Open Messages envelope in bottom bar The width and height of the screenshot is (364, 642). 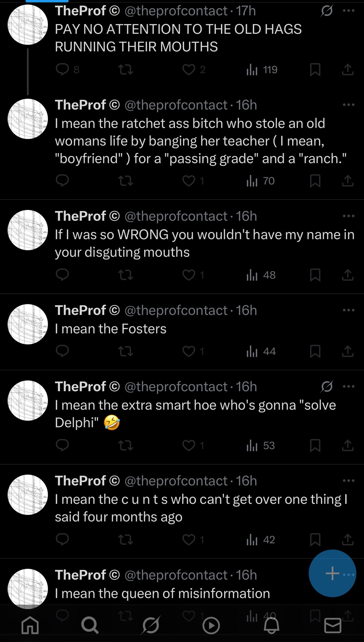[x=332, y=626]
